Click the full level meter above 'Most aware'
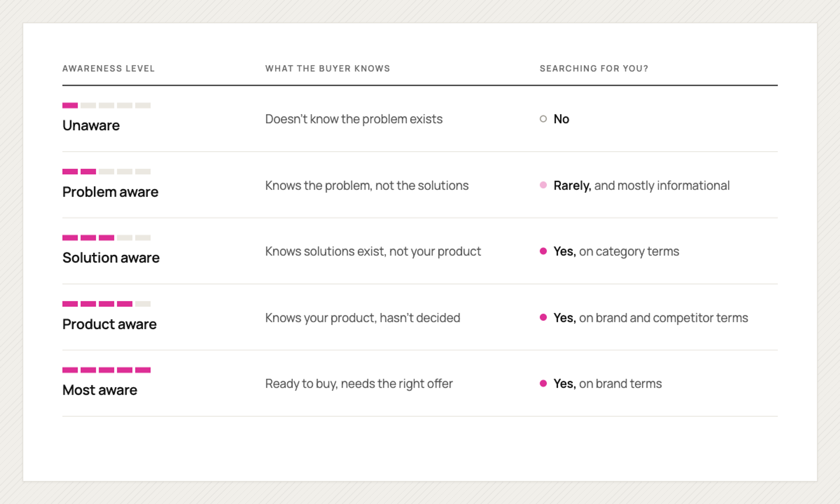Image resolution: width=840 pixels, height=504 pixels. pyautogui.click(x=106, y=370)
